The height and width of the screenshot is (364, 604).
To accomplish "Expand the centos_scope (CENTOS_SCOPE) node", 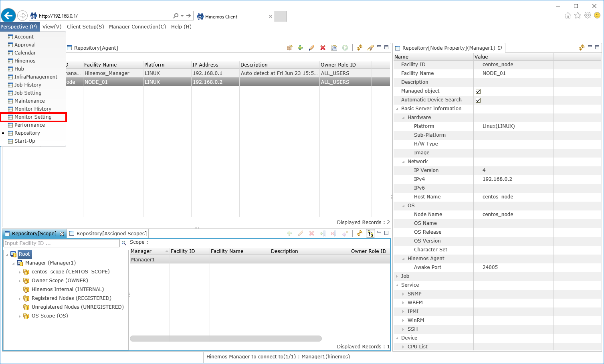I will coord(20,272).
